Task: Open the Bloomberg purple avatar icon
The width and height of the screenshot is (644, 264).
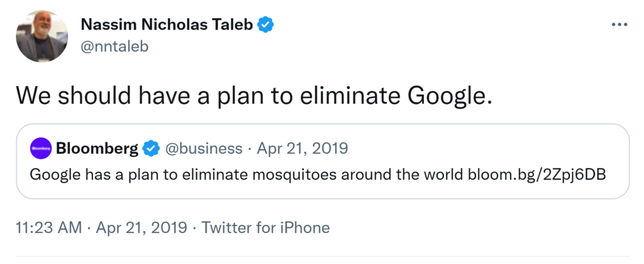Action: (42, 149)
